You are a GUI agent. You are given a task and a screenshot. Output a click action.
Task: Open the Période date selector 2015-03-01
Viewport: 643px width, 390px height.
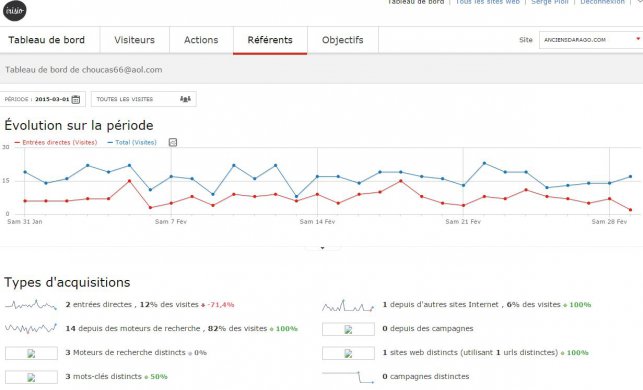click(x=43, y=99)
